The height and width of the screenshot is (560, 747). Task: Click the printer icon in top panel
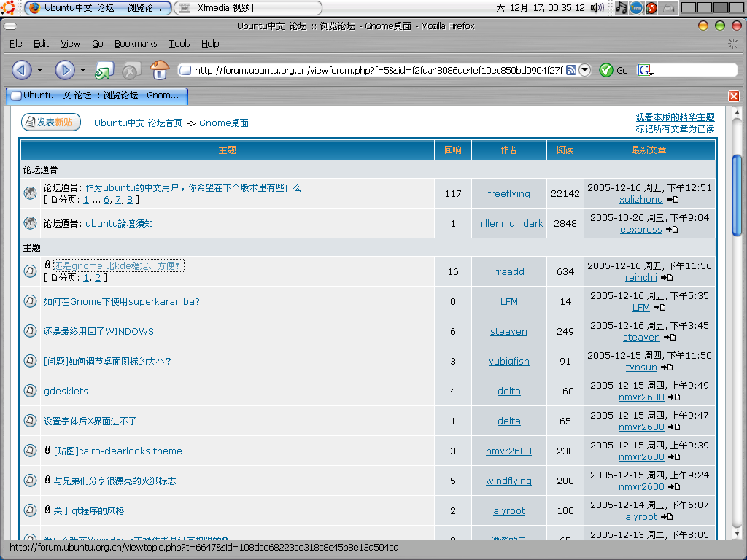[668, 7]
